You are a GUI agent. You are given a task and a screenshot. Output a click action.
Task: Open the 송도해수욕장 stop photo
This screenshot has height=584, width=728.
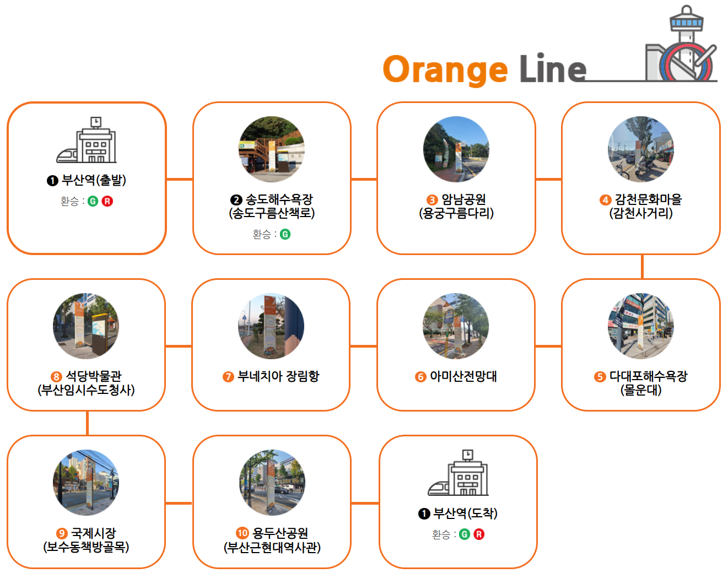272,149
